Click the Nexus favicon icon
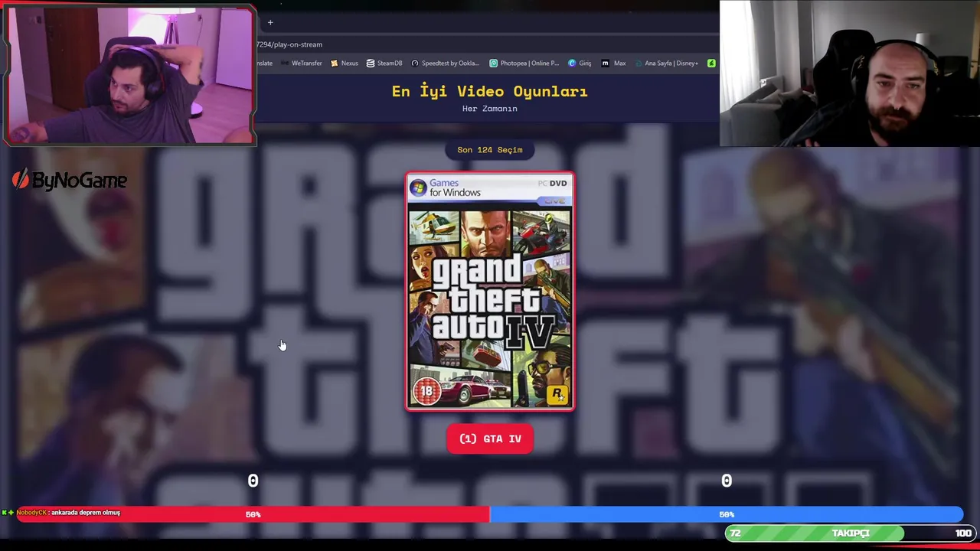Image resolution: width=980 pixels, height=551 pixels. [335, 64]
